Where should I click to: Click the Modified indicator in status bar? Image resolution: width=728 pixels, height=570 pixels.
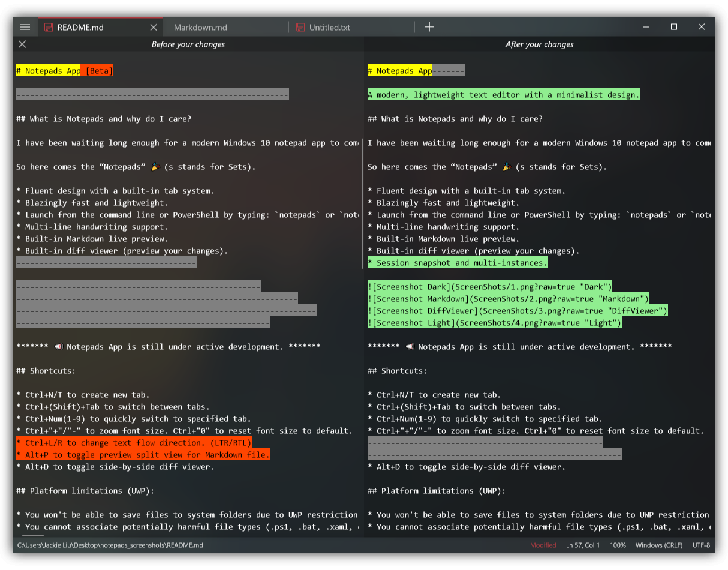point(543,545)
